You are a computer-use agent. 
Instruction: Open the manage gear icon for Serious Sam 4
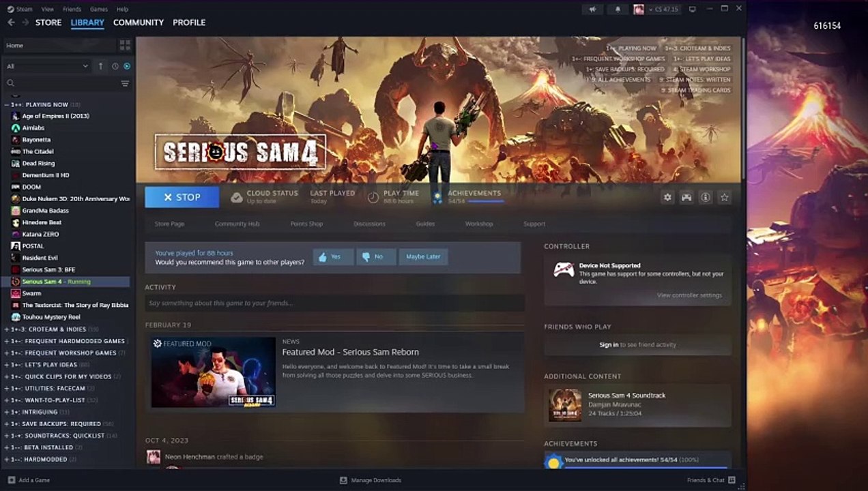pyautogui.click(x=667, y=197)
